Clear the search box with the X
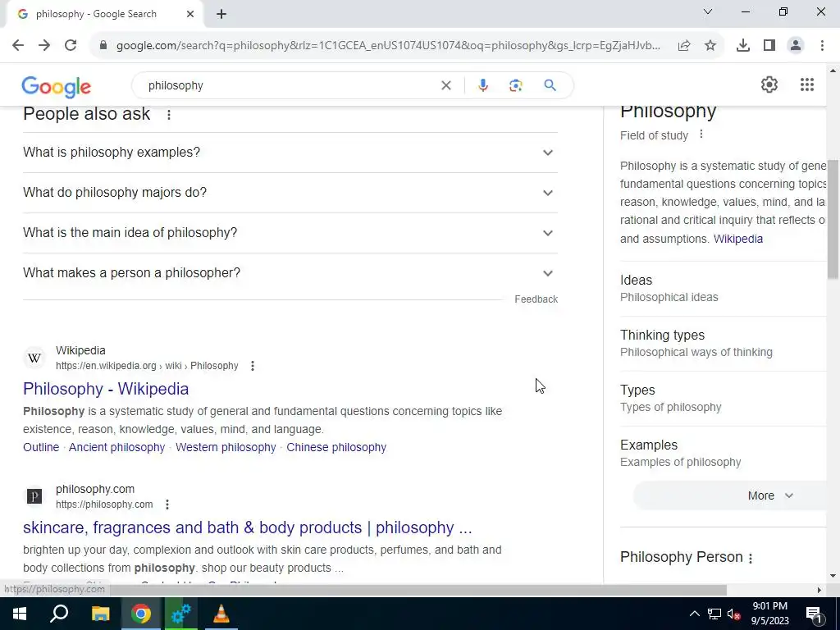 pos(445,85)
